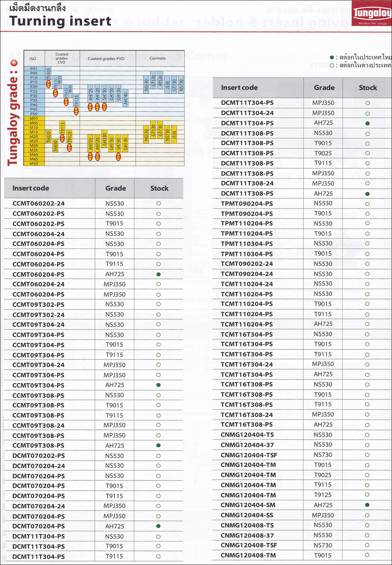The height and width of the screenshot is (565, 392).
Task: Click the MPJ350 grade in the CCMT09T308-24 row
Action: pyautogui.click(x=115, y=425)
